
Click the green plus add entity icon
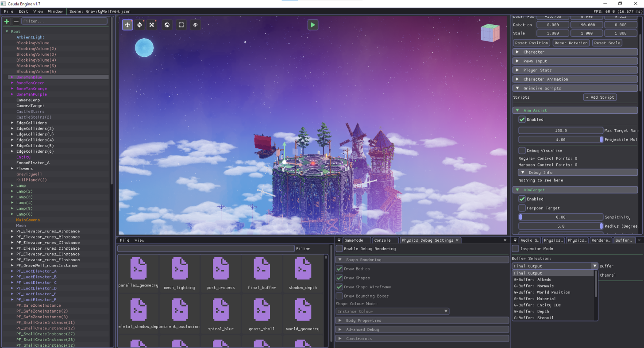coord(7,21)
